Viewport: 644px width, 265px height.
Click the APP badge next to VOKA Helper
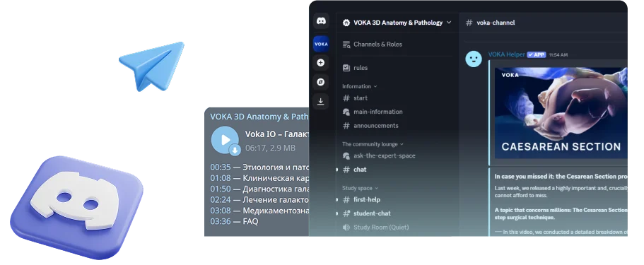[x=537, y=54]
